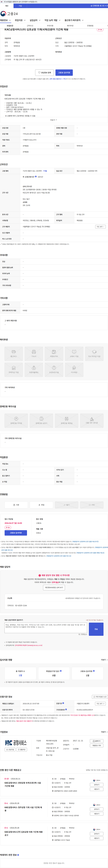
Task: Click the 유성보호시설 icon
Action: pos(54,370)
